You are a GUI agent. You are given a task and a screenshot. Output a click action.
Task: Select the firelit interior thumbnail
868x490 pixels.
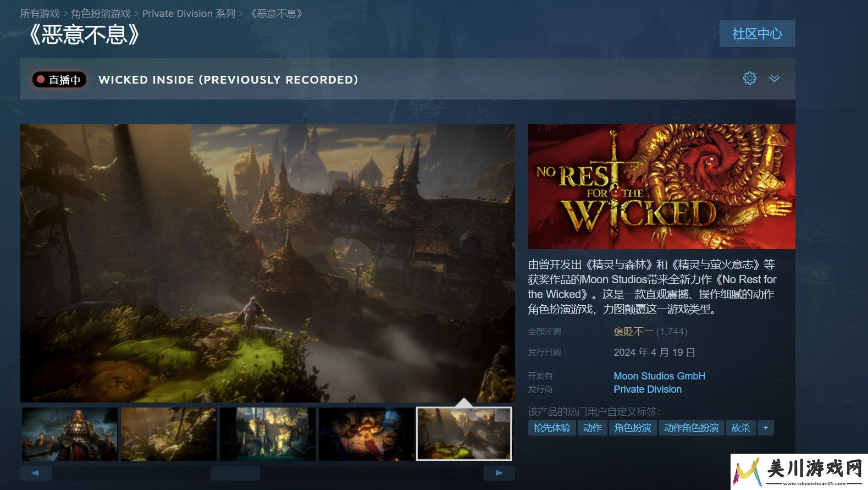coord(367,434)
